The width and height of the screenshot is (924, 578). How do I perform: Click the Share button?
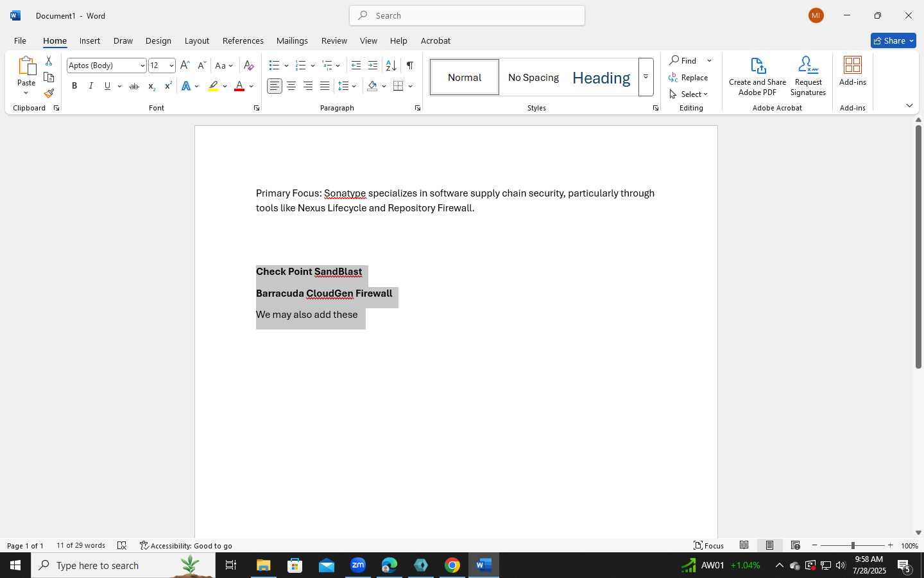point(893,40)
